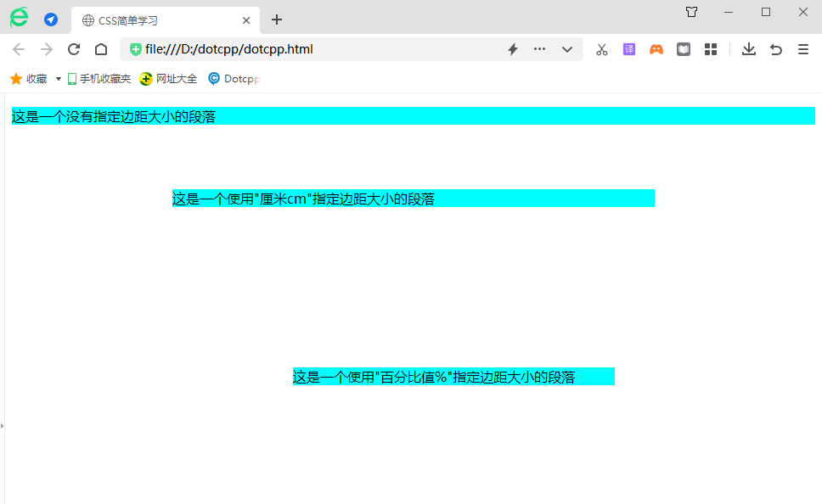Go to the browser home page

[x=101, y=49]
